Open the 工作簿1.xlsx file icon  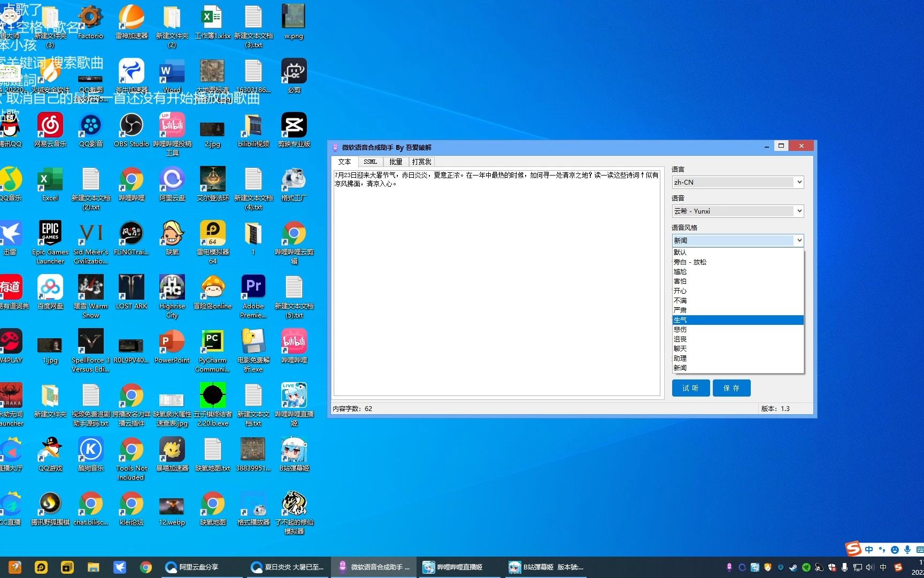point(213,22)
